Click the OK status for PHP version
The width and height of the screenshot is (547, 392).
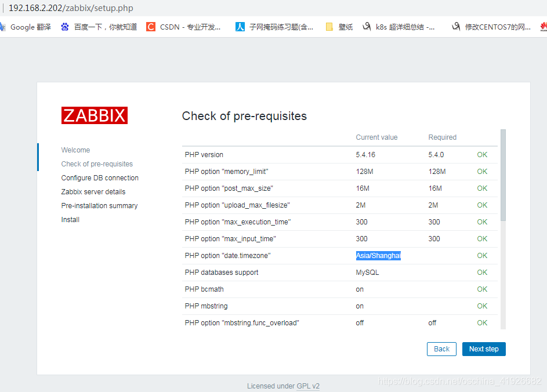[x=482, y=154]
